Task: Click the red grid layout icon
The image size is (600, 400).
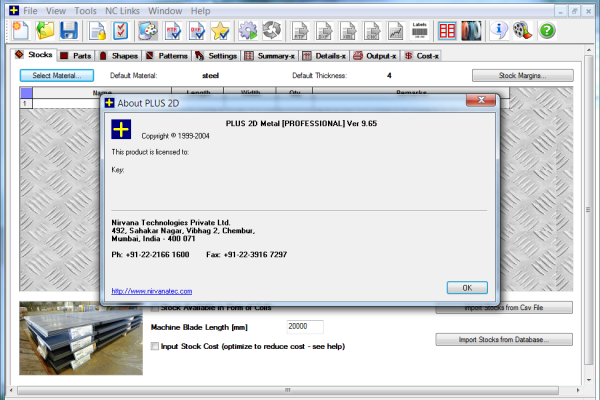Action: coord(446,31)
